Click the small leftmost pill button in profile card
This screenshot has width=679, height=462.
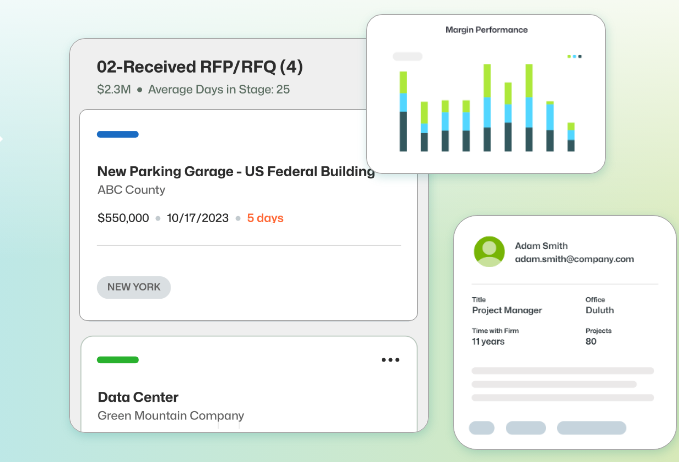click(x=482, y=428)
